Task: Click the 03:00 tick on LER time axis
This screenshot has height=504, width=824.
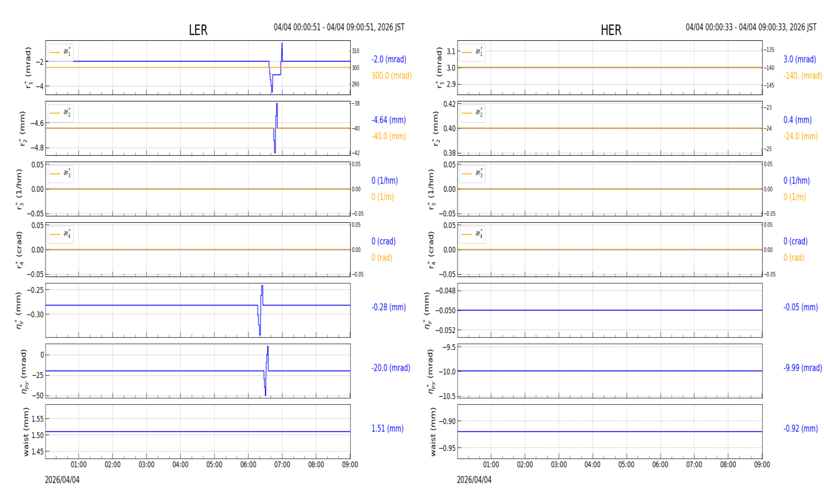Action: pyautogui.click(x=146, y=465)
